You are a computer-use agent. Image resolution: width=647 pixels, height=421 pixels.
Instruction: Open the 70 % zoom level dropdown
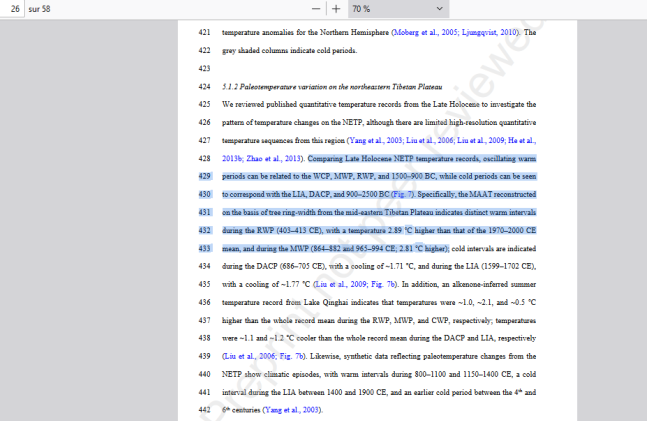point(398,9)
